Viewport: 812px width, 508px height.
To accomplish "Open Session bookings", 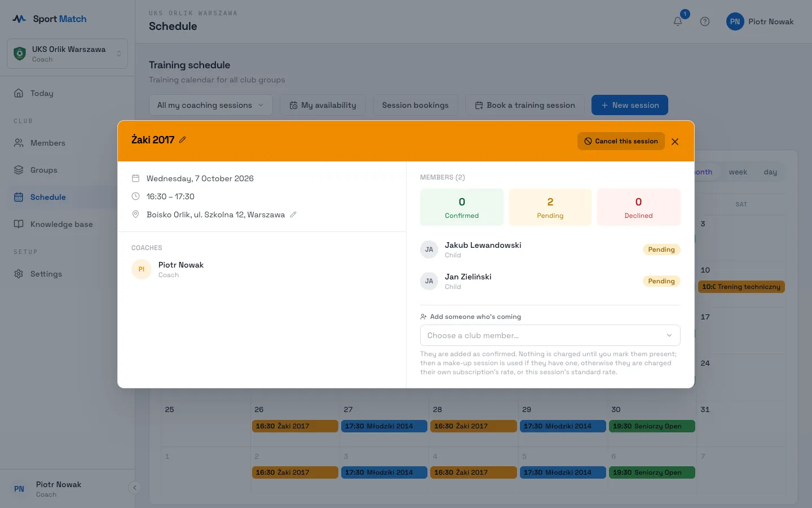I will [x=416, y=105].
